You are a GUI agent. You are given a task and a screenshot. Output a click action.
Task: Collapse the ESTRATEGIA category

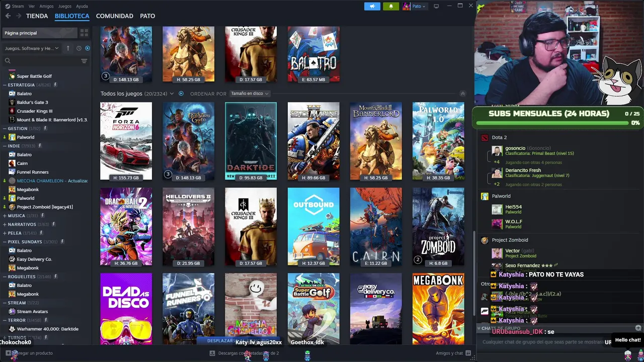click(5, 85)
